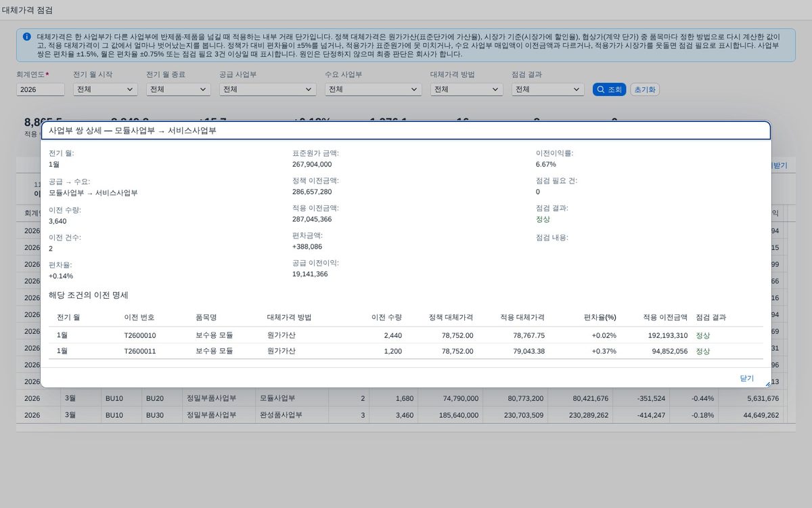Image resolution: width=812 pixels, height=508 pixels.
Task: Click the 편차율(%) column header
Action: coord(600,318)
